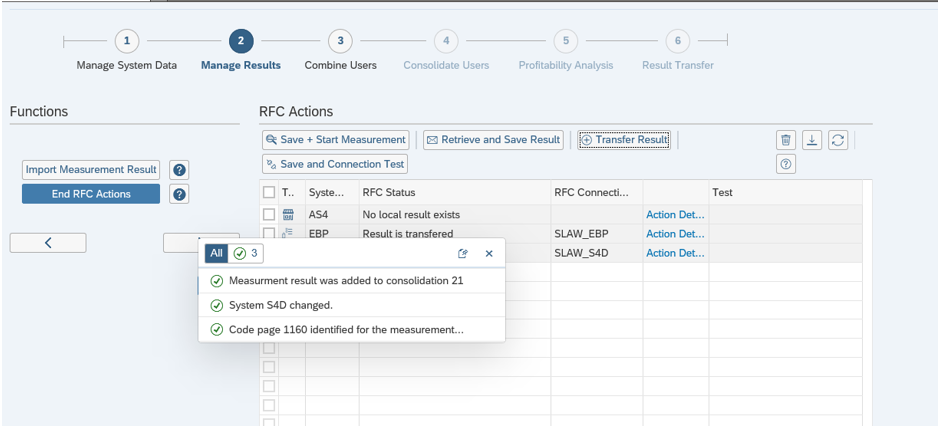Viewport: 942px width, 429px height.
Task: Click Retrieve and Save Result button
Action: pyautogui.click(x=494, y=140)
